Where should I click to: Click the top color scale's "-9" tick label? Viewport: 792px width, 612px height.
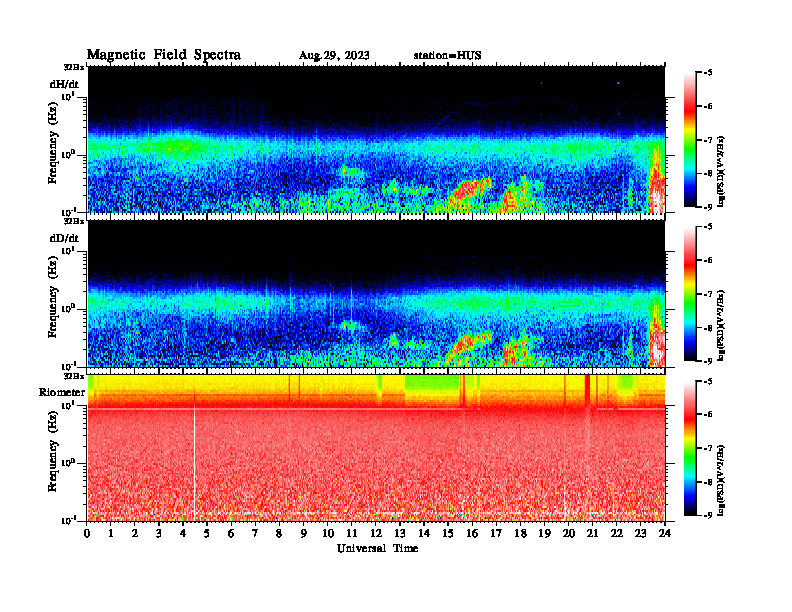coord(708,207)
